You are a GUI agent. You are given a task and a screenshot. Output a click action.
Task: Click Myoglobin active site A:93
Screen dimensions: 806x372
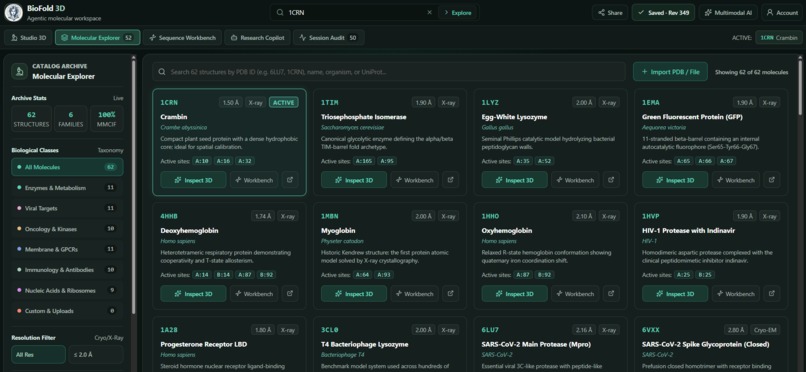coord(384,275)
